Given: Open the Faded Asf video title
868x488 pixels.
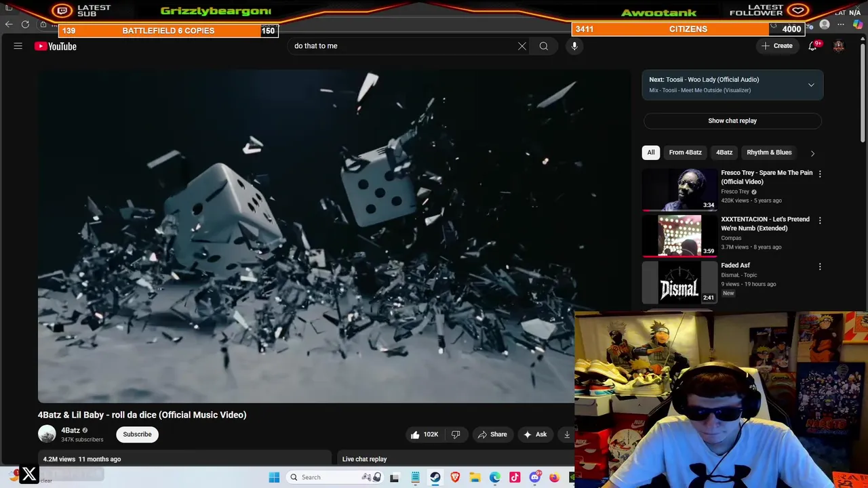Looking at the screenshot, I should click(735, 266).
